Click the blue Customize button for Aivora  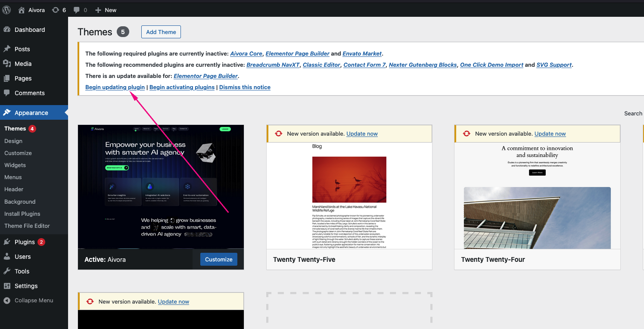click(218, 259)
